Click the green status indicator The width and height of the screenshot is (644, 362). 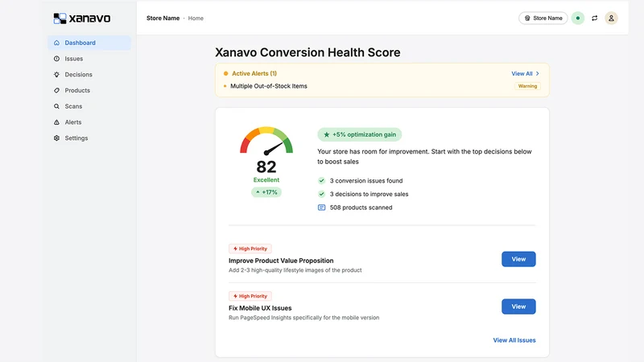(x=578, y=18)
